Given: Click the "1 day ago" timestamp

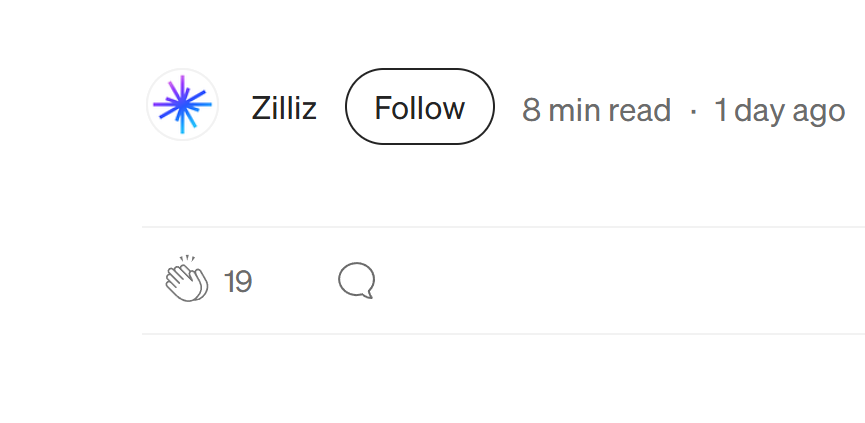Looking at the screenshot, I should pos(779,110).
